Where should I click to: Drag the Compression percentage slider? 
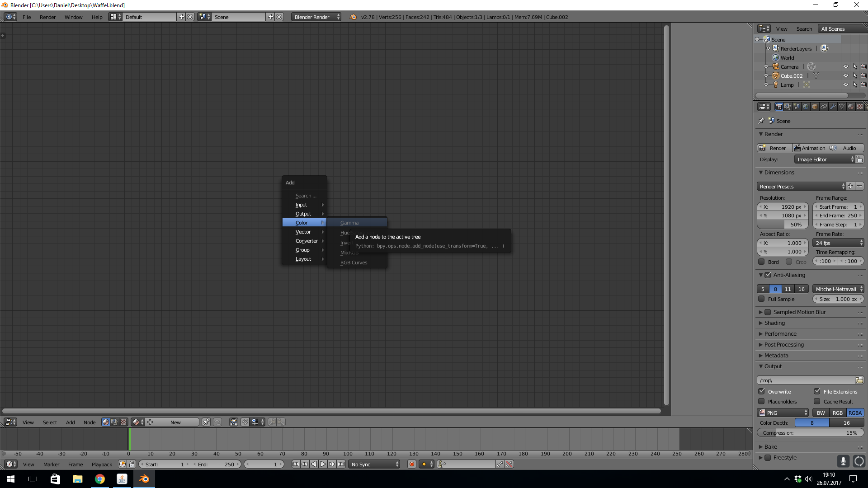coord(811,432)
